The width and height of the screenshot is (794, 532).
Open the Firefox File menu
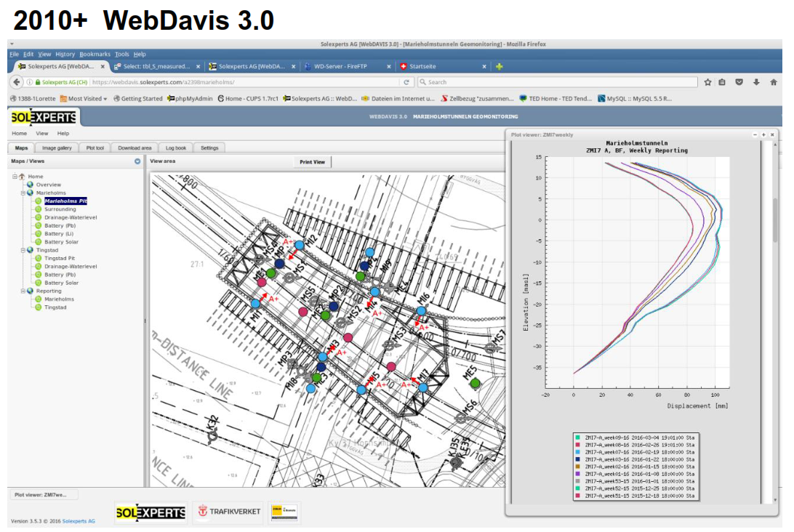pyautogui.click(x=15, y=55)
